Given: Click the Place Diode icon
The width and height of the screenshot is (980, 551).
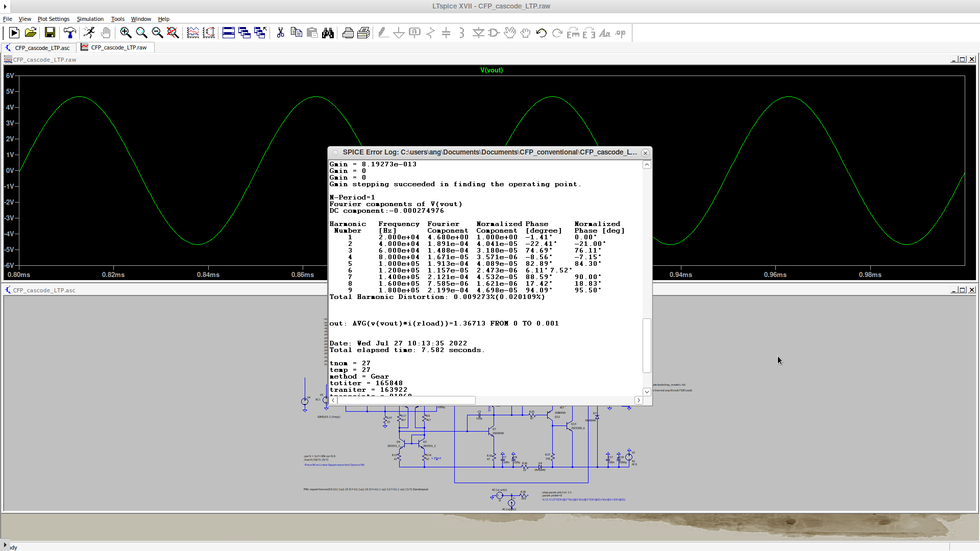Looking at the screenshot, I should pyautogui.click(x=478, y=33).
